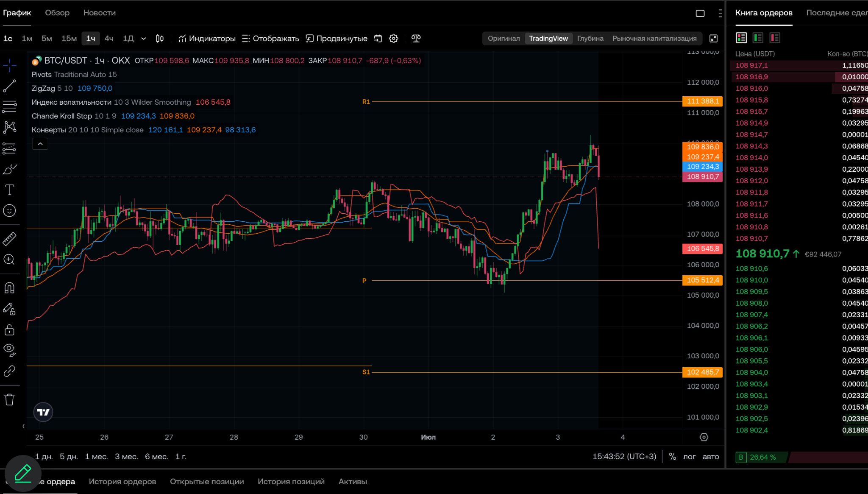Expand chart to fullscreen
This screenshot has width=868, height=494.
[x=713, y=39]
